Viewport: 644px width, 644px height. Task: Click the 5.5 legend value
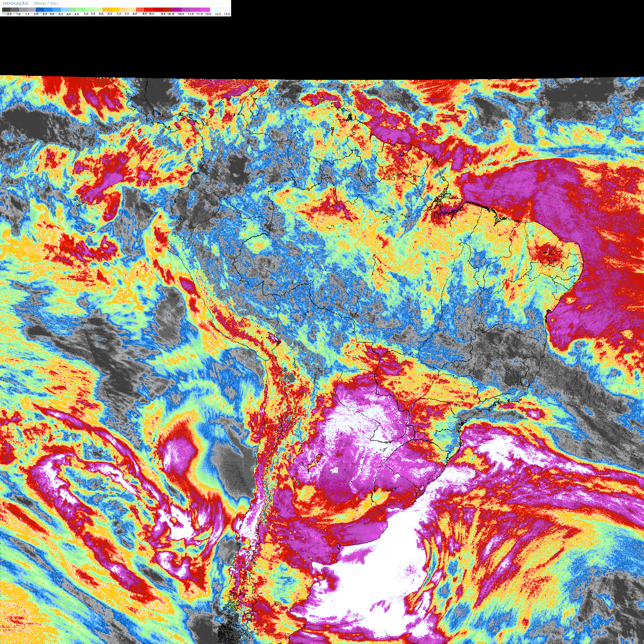point(93,14)
